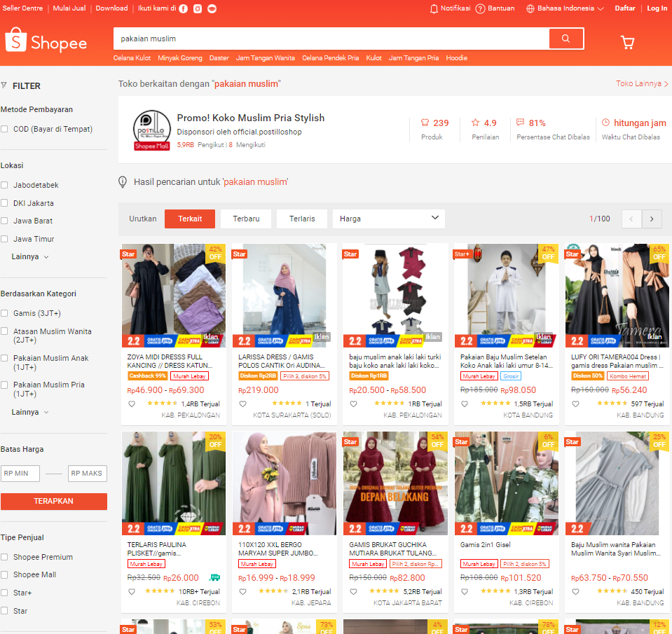Open Seller Centre link
This screenshot has height=634, width=672.
point(22,8)
